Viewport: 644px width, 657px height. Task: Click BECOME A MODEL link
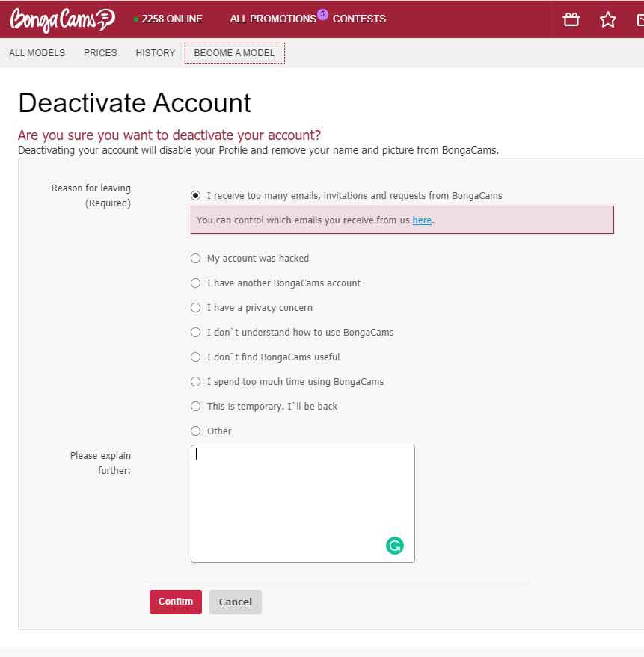pos(234,53)
